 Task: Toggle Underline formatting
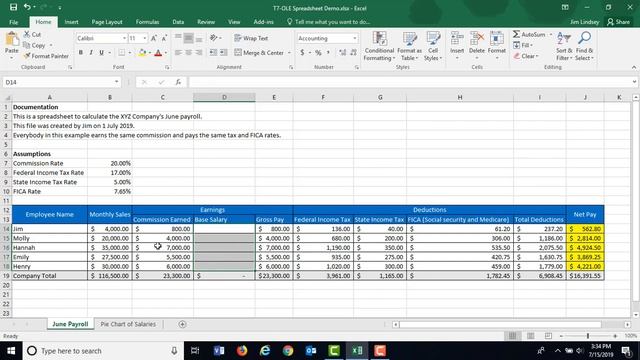pos(101,53)
